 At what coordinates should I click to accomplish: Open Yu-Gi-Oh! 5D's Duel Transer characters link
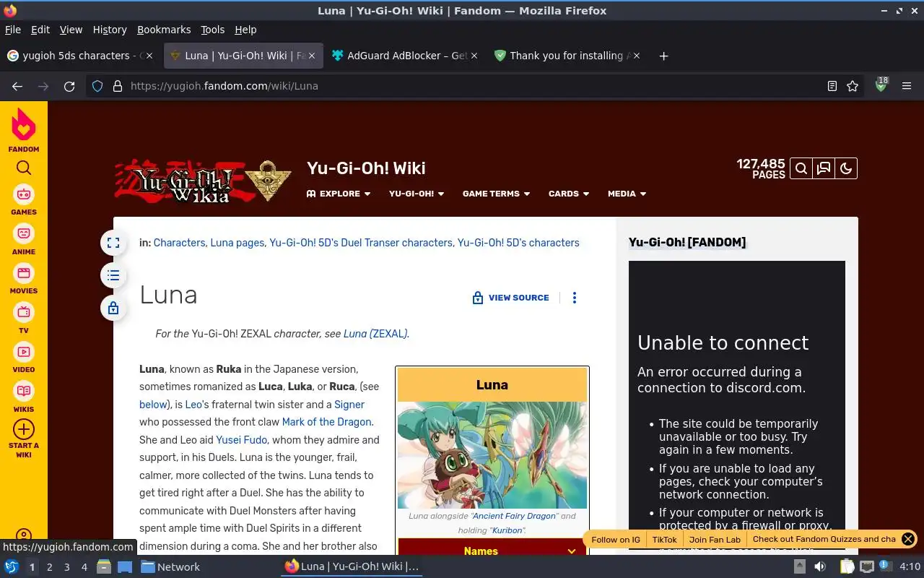(x=361, y=243)
